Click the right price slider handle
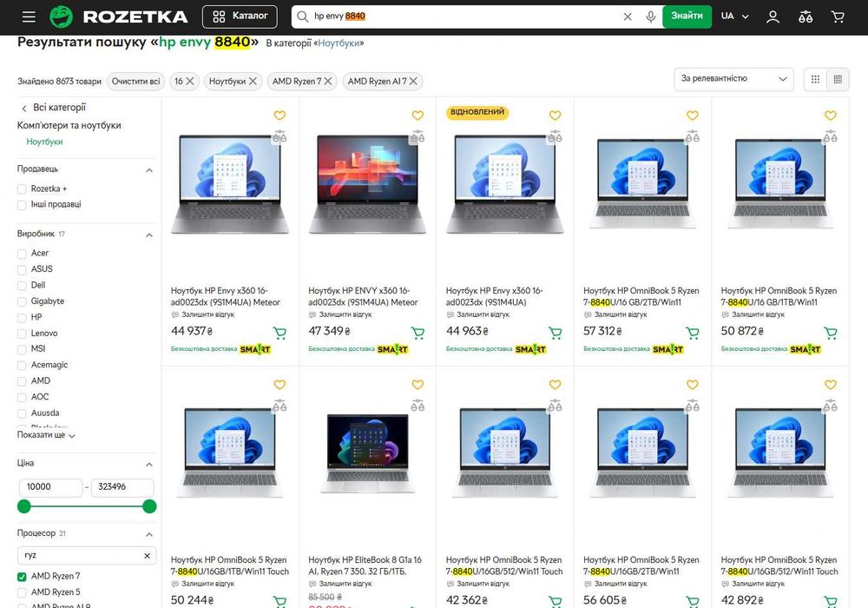 click(x=149, y=506)
